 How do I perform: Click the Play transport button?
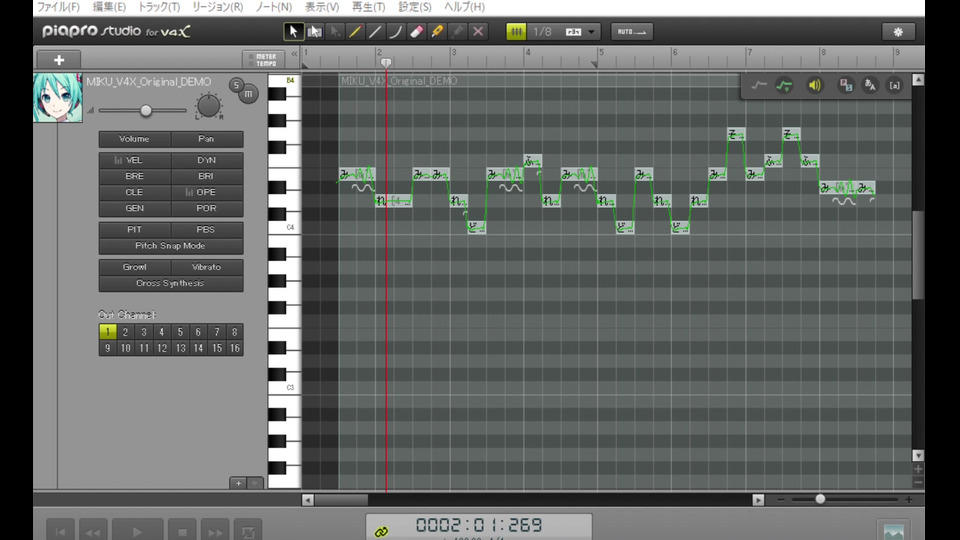[138, 531]
